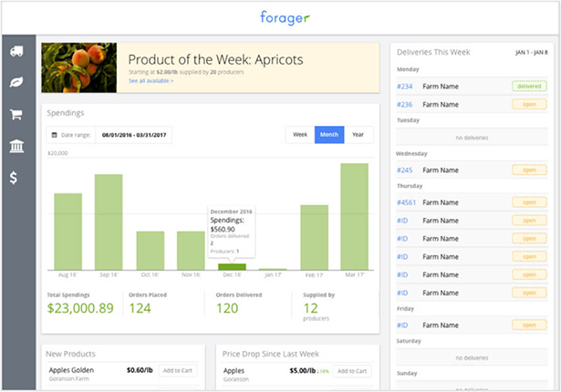Open the 08/01/2016 - 03/31/2017 date range picker
Viewport: 561px width, 392px height.
[x=133, y=136]
